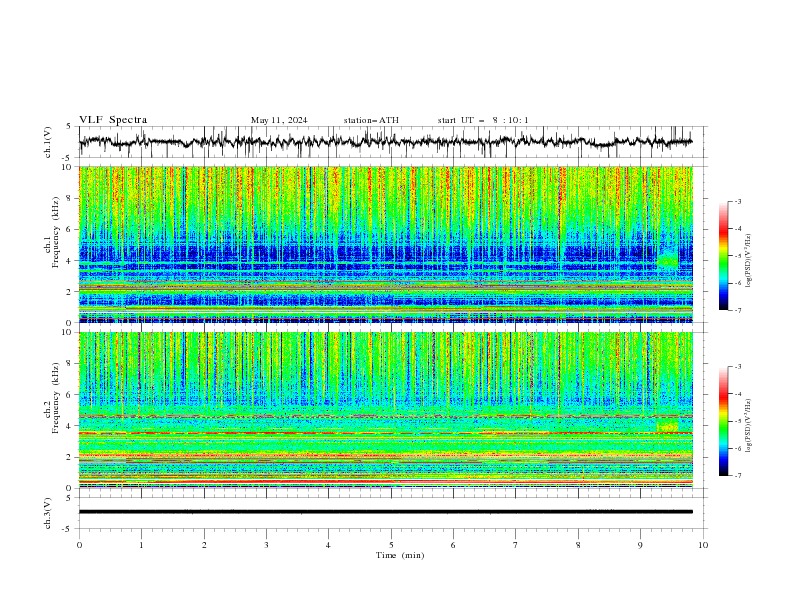
Task: Click time axis tick label "2"
Action: click(x=204, y=545)
